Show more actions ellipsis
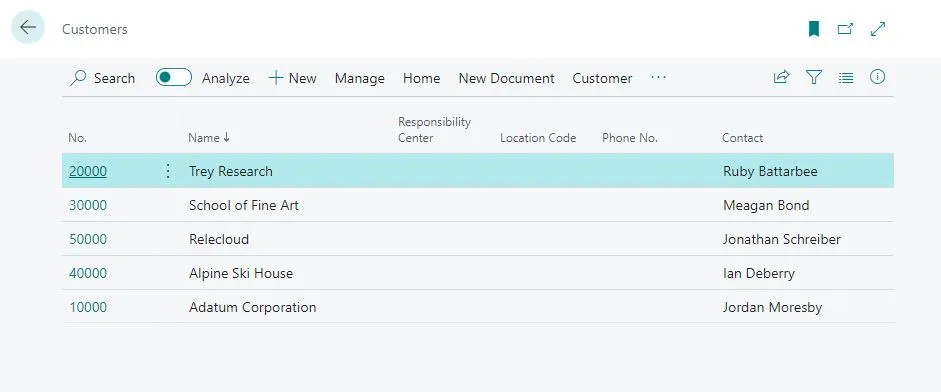This screenshot has height=392, width=941. click(658, 77)
